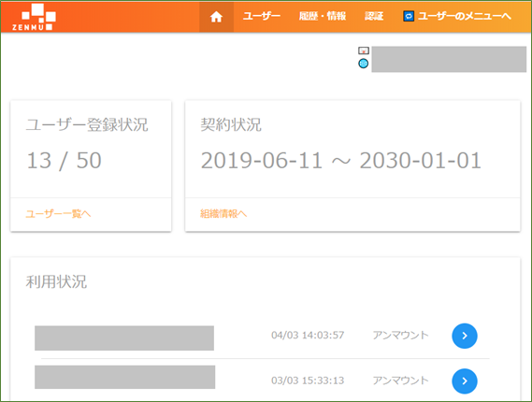Click the 03/03 15:33:13 timestamp
532x402 pixels.
click(308, 380)
